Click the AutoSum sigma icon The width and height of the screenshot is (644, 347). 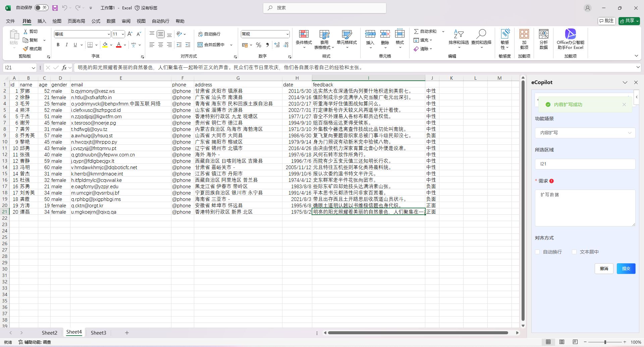click(416, 31)
